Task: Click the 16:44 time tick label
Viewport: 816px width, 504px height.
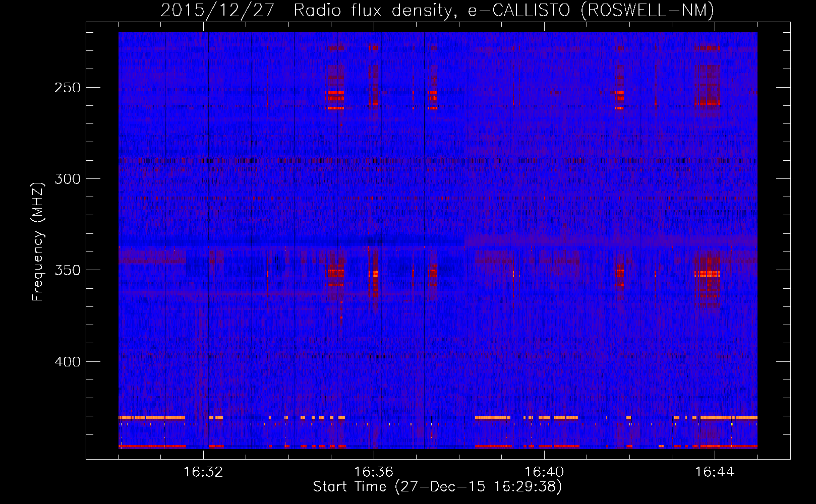Action: pyautogui.click(x=715, y=472)
